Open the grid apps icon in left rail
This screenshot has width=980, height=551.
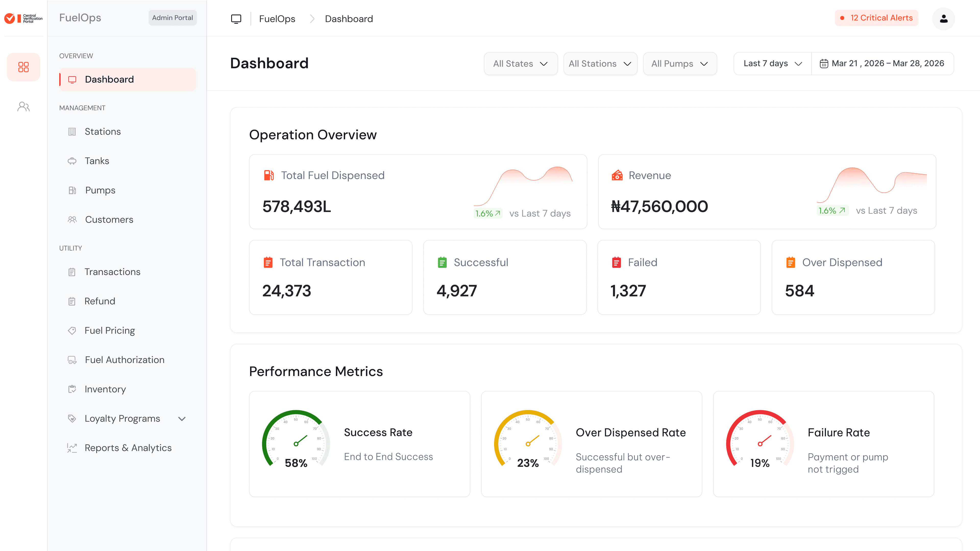[x=23, y=67]
